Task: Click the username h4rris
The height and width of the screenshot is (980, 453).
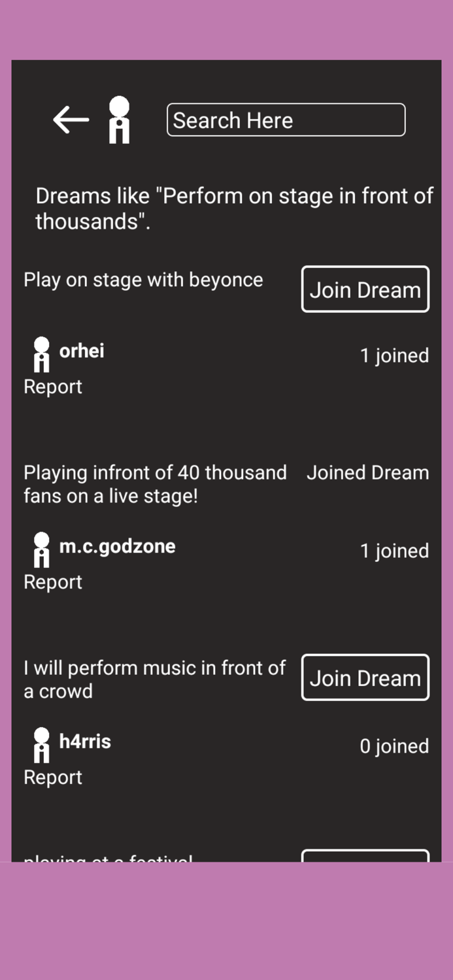Action: pos(85,741)
